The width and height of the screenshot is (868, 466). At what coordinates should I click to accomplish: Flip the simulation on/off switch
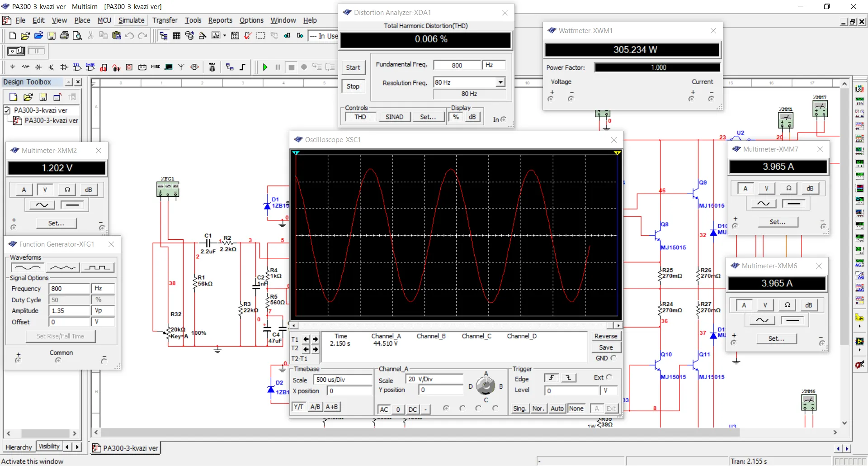pyautogui.click(x=16, y=51)
